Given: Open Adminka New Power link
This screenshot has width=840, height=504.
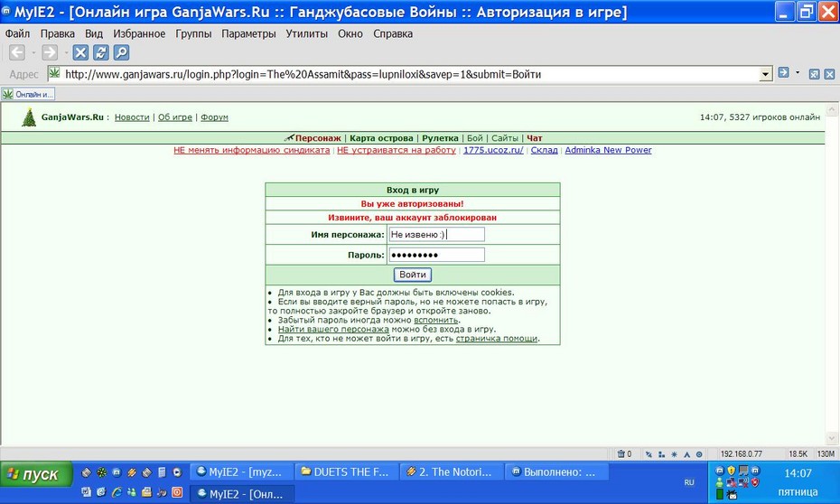Looking at the screenshot, I should pyautogui.click(x=608, y=150).
